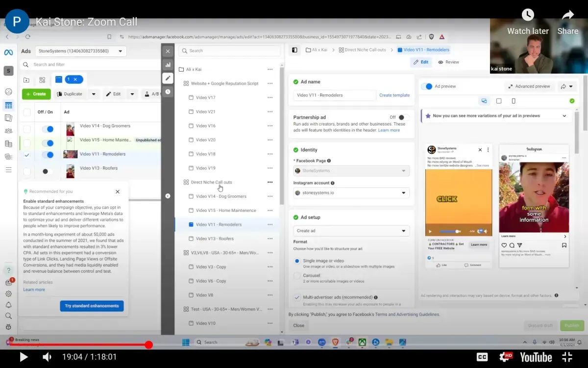Open YouTube Share arrow icon
Screen dimensions: 588x368
point(568,15)
